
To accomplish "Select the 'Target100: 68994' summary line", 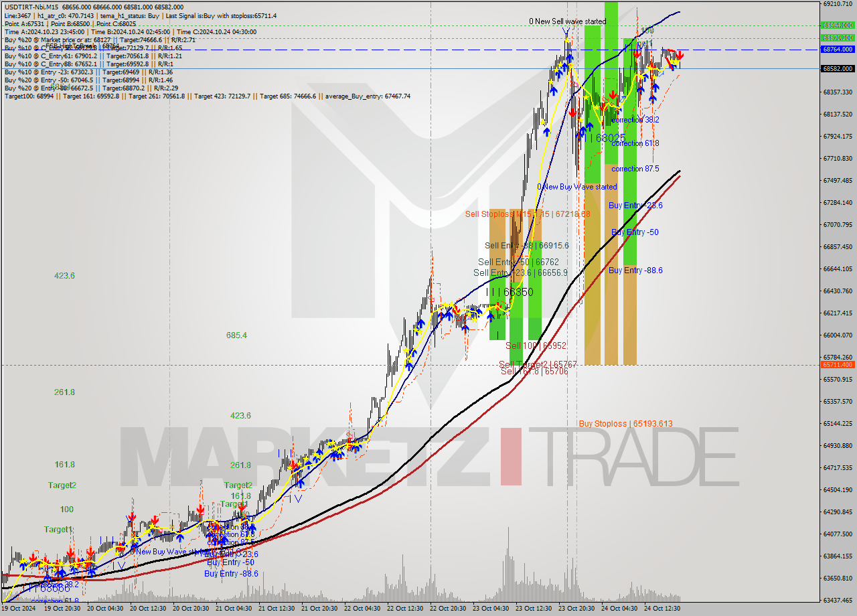I will pos(207,96).
